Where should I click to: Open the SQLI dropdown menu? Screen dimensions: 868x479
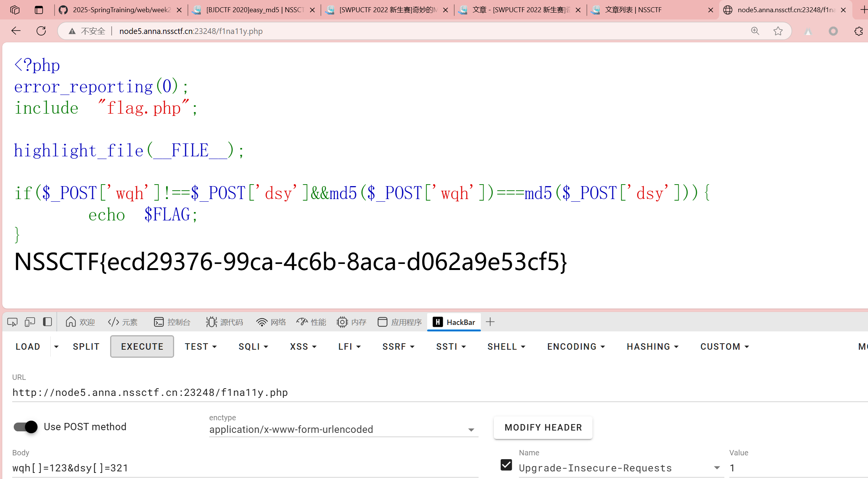253,347
